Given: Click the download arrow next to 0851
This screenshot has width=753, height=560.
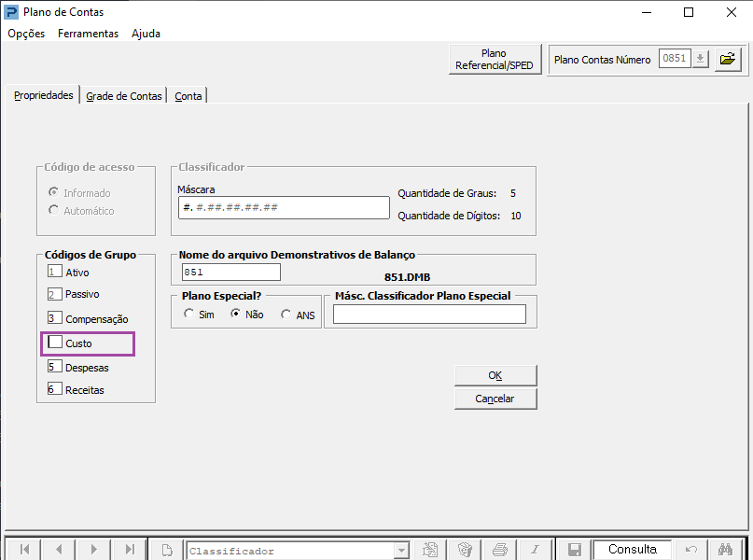Looking at the screenshot, I should pos(700,59).
